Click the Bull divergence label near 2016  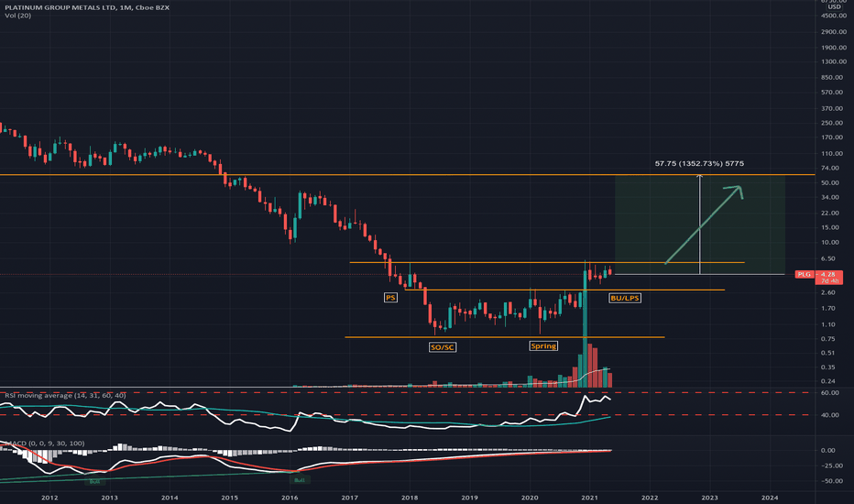pyautogui.click(x=299, y=480)
